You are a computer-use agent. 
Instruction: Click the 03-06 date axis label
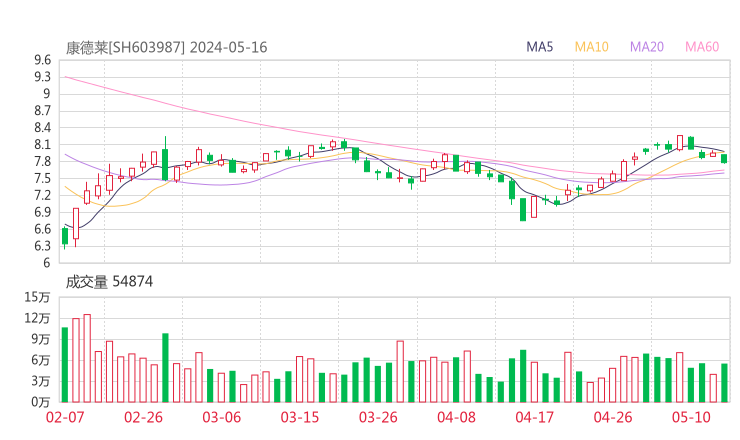click(x=221, y=417)
